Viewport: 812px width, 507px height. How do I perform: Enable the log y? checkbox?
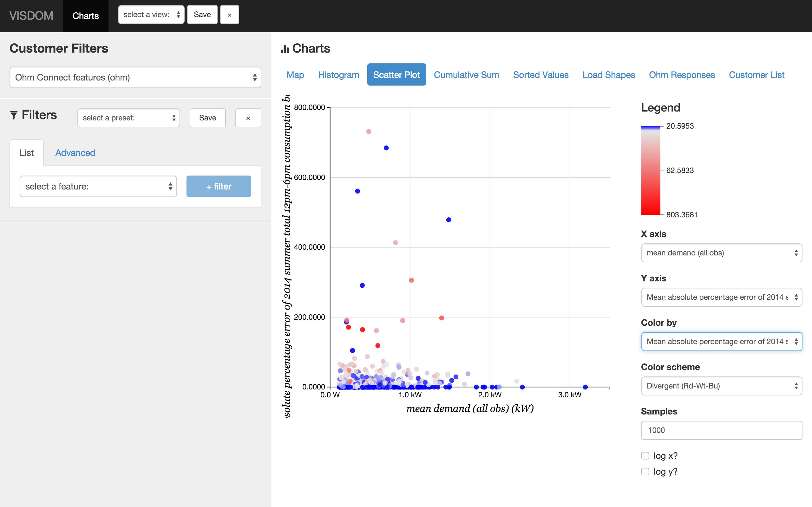pyautogui.click(x=645, y=472)
